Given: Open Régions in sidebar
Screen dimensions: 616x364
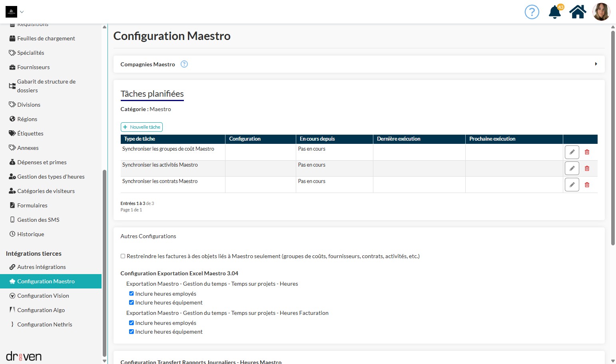Looking at the screenshot, I should (51, 119).
